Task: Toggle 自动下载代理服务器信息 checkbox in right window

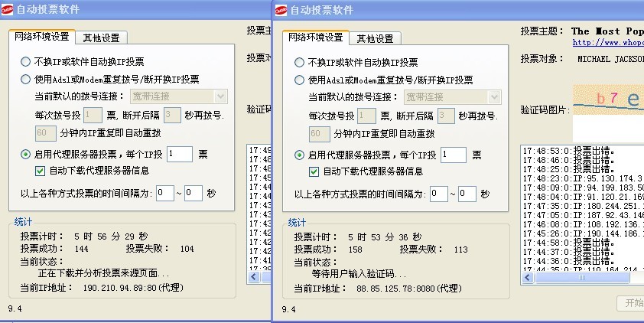Action: [314, 171]
